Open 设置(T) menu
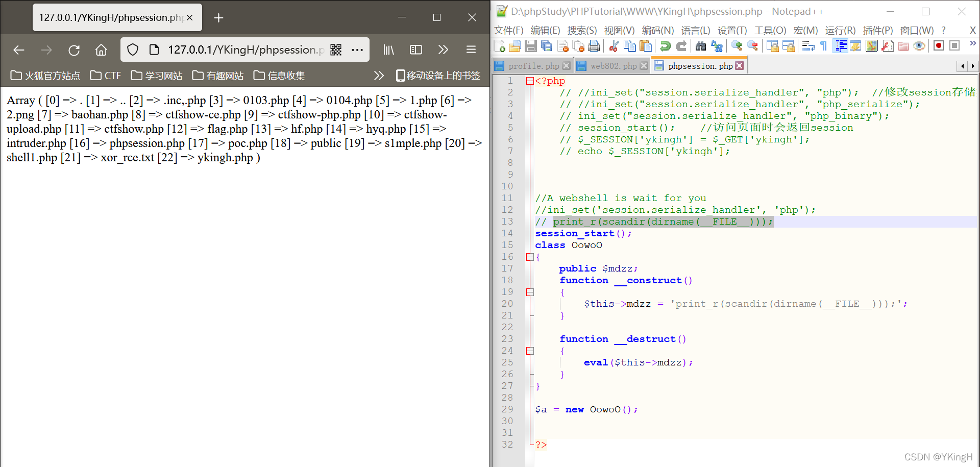 [732, 30]
